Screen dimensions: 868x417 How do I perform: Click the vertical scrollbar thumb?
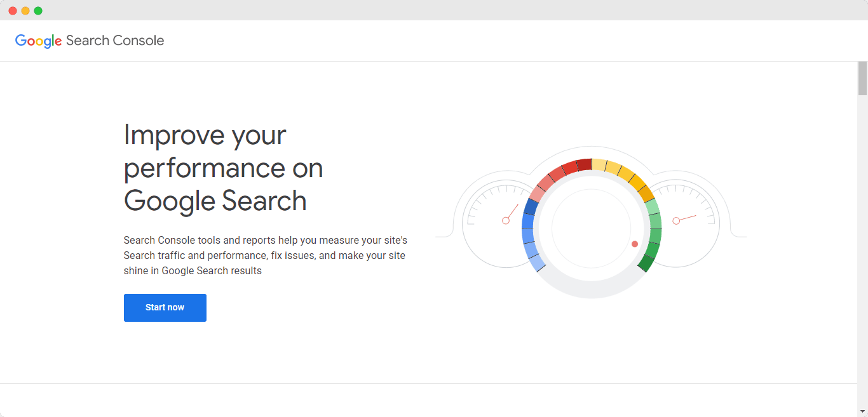(x=862, y=79)
